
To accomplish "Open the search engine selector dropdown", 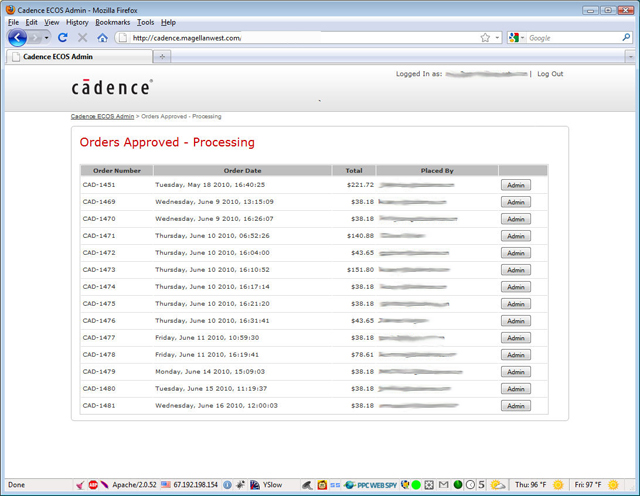I will coord(522,38).
